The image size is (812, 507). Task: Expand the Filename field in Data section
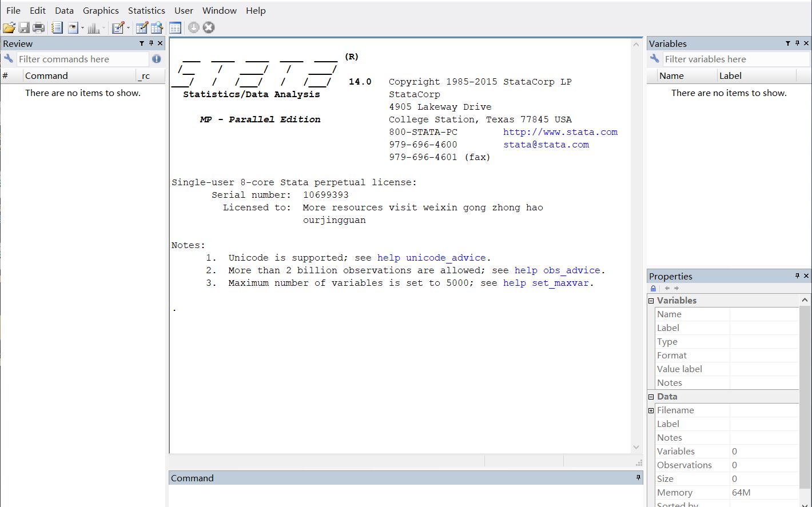tap(651, 410)
